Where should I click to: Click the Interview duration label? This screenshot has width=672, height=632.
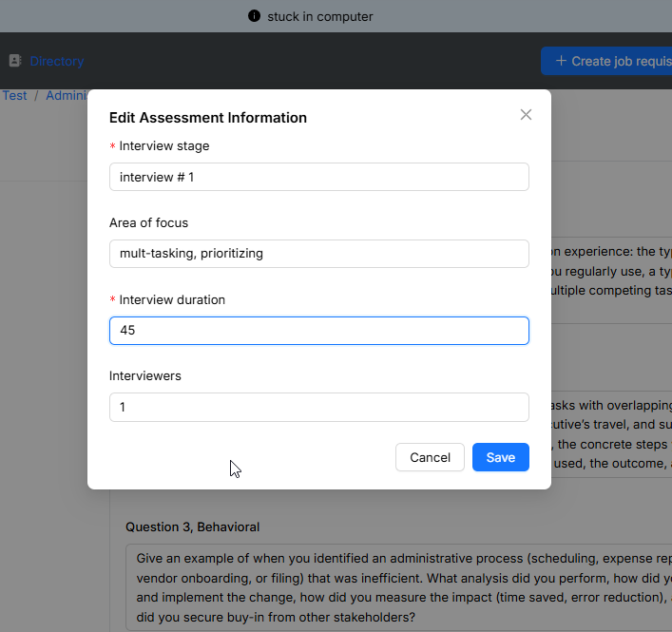[172, 299]
